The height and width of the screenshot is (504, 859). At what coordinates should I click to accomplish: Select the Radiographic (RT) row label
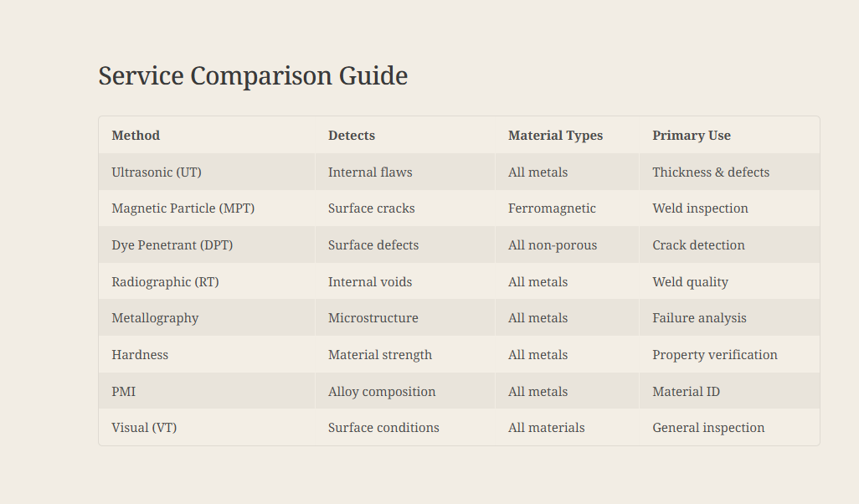pyautogui.click(x=165, y=282)
